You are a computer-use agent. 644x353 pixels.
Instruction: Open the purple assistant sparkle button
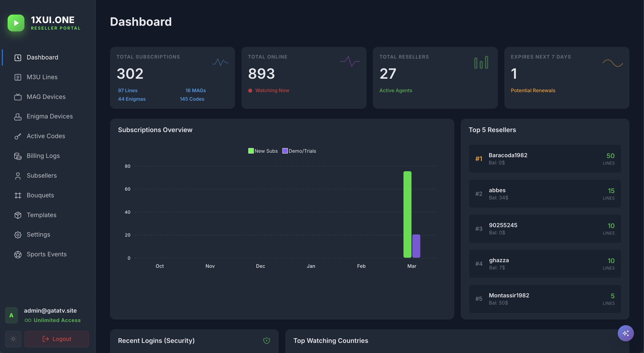coord(626,333)
